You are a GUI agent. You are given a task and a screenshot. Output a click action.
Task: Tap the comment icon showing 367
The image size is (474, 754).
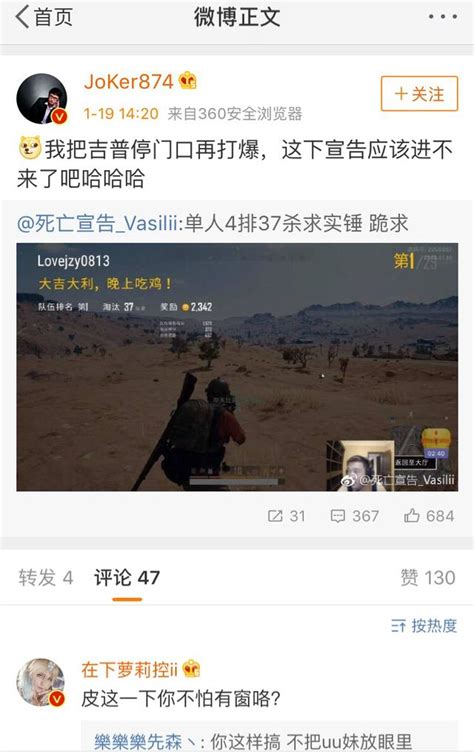coord(355,516)
